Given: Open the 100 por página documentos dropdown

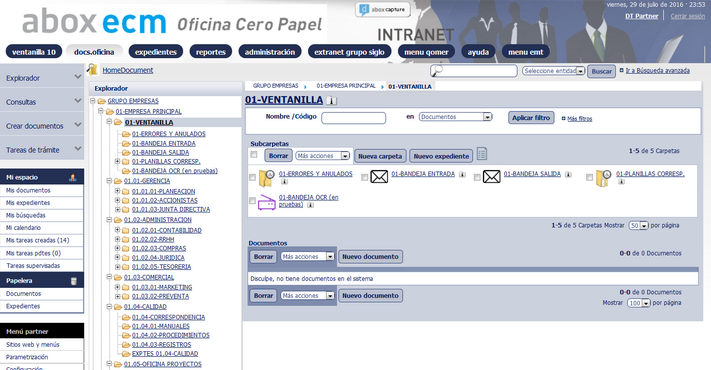Looking at the screenshot, I should pos(639,303).
